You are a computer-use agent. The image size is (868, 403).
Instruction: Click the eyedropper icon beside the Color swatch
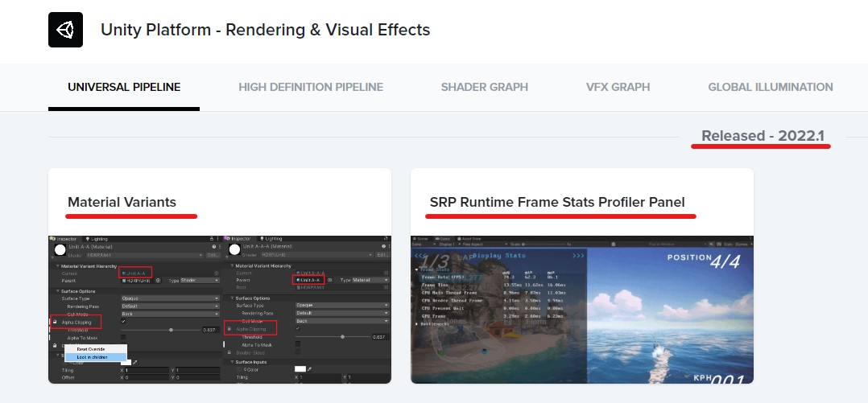[135, 363]
